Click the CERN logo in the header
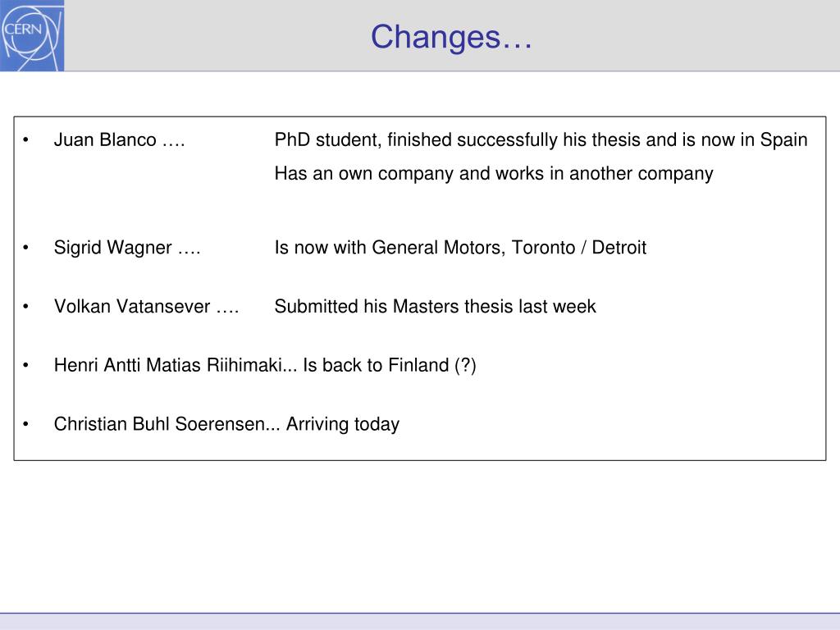 pyautogui.click(x=32, y=35)
